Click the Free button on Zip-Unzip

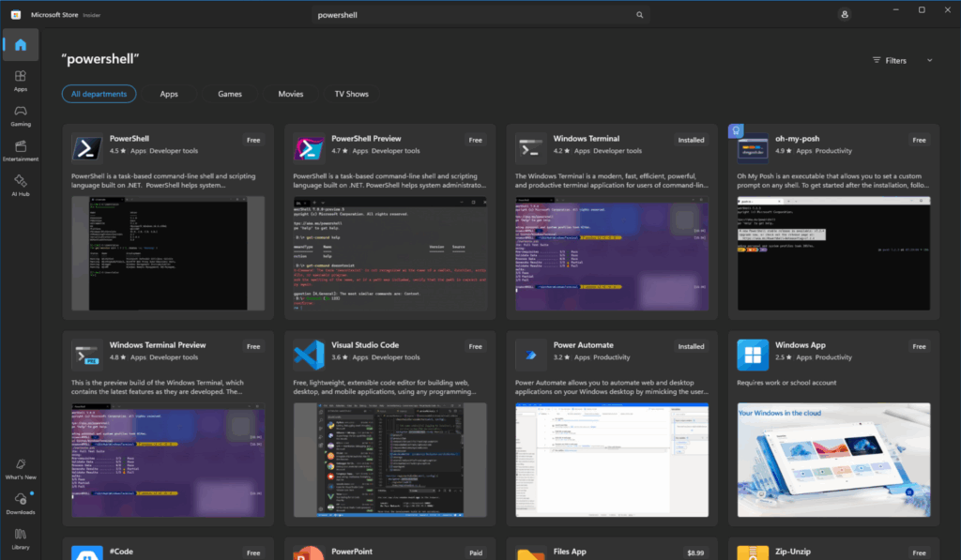919,552
